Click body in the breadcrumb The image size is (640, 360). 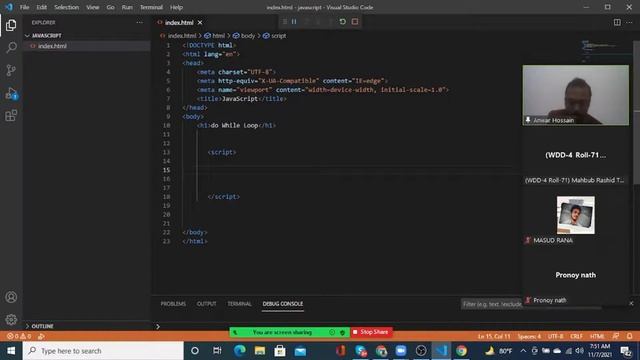(x=247, y=36)
